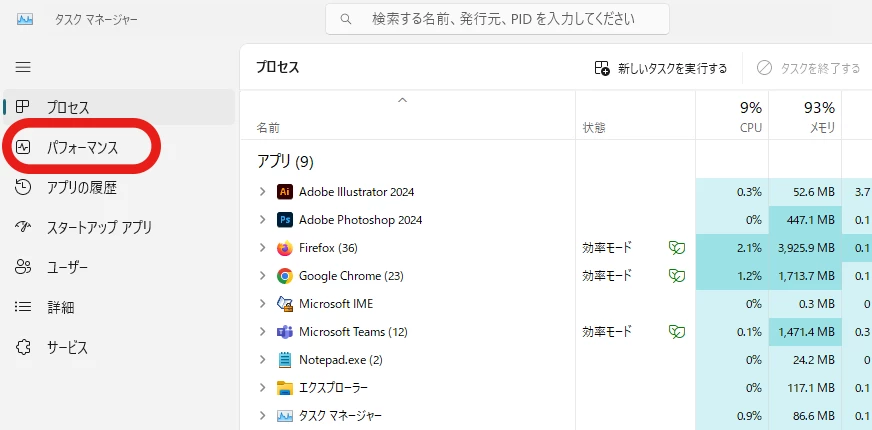Click the Google Chrome process icon
This screenshot has width=872, height=430.
pyautogui.click(x=285, y=276)
